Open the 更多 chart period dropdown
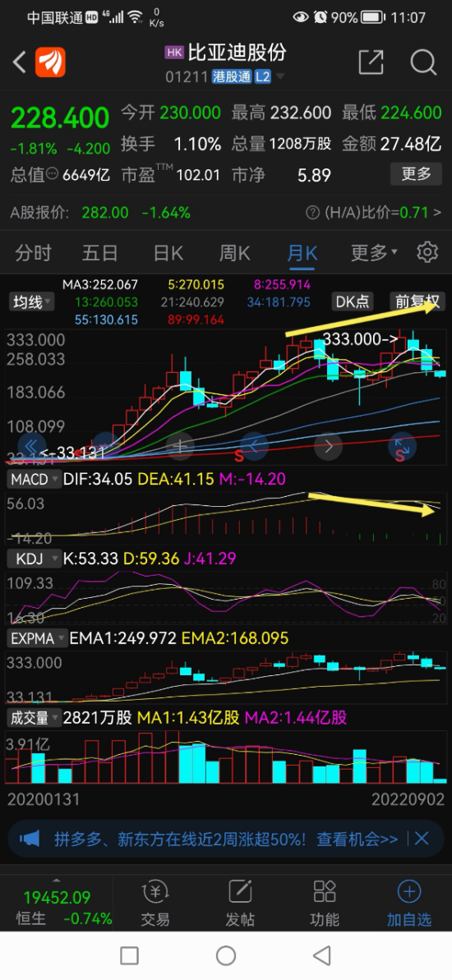452x980 pixels. 374,252
